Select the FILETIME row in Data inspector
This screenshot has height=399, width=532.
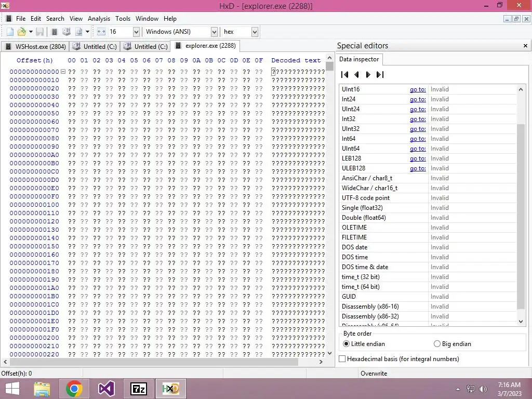[x=428, y=237]
